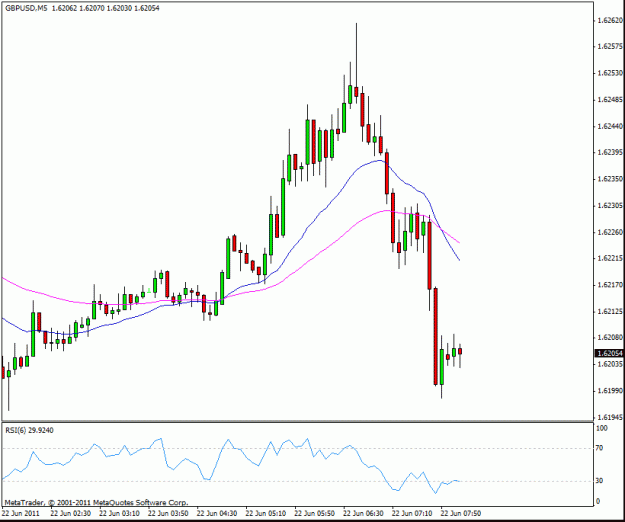
Task: Click the small green trade marker near 03:50
Action: click(149, 291)
